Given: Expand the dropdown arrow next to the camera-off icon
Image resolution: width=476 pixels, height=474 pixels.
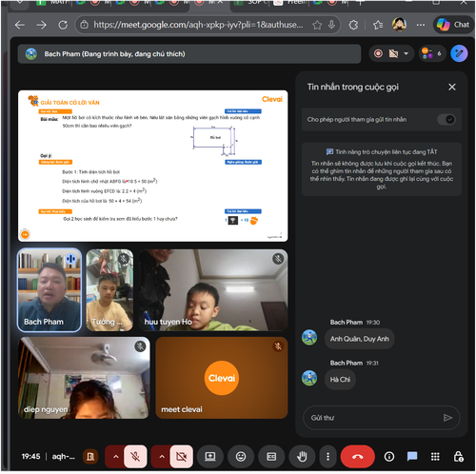Looking at the screenshot, I should 406,53.
